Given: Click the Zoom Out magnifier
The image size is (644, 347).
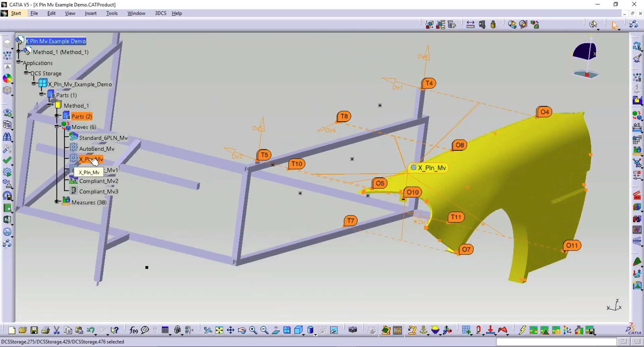Looking at the screenshot, I should point(264,330).
